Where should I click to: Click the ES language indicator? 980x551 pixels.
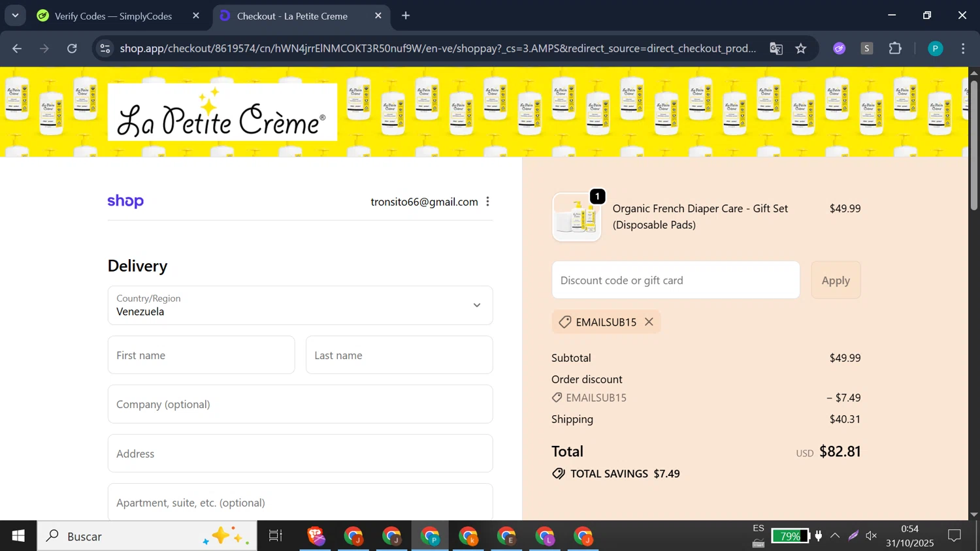point(759,528)
